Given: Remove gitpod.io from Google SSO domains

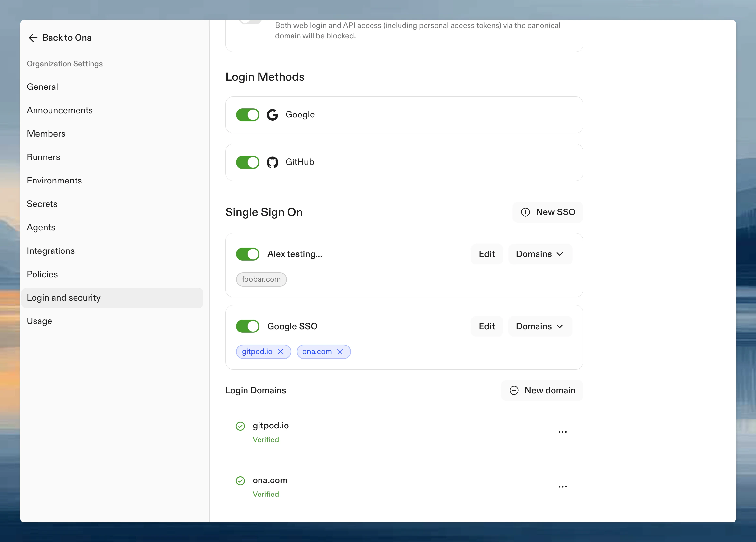Looking at the screenshot, I should (281, 351).
